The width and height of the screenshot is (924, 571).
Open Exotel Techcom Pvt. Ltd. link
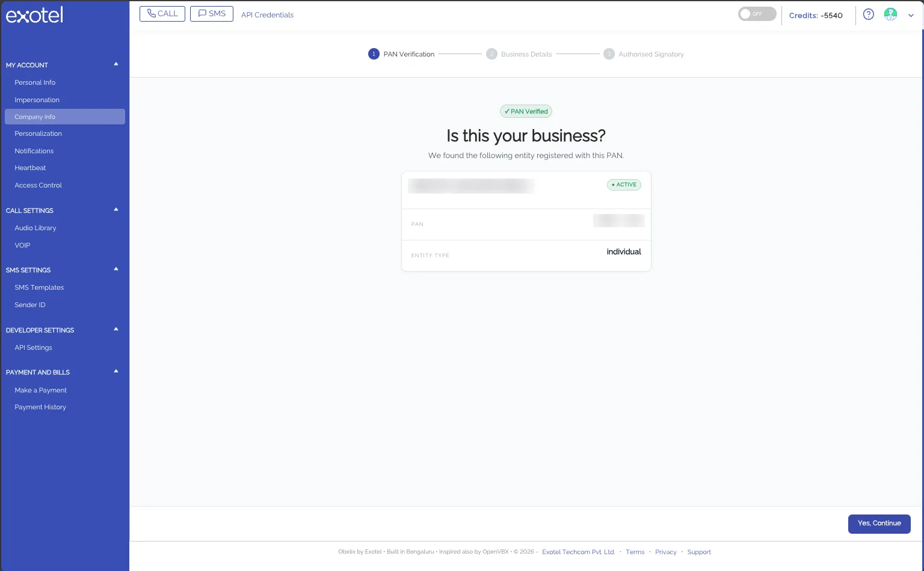(x=579, y=552)
